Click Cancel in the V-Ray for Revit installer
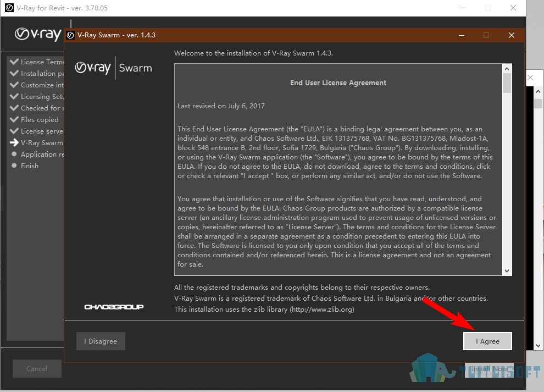The image size is (544, 392). [x=37, y=369]
